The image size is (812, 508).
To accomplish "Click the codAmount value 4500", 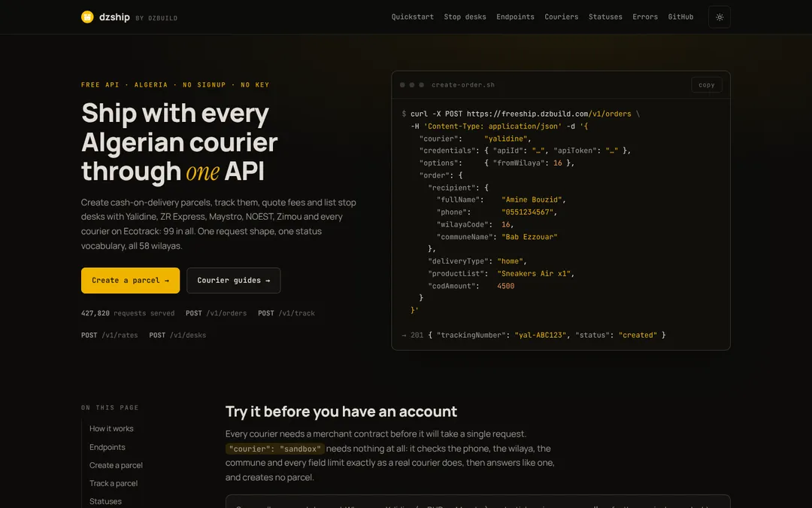I will pyautogui.click(x=505, y=286).
